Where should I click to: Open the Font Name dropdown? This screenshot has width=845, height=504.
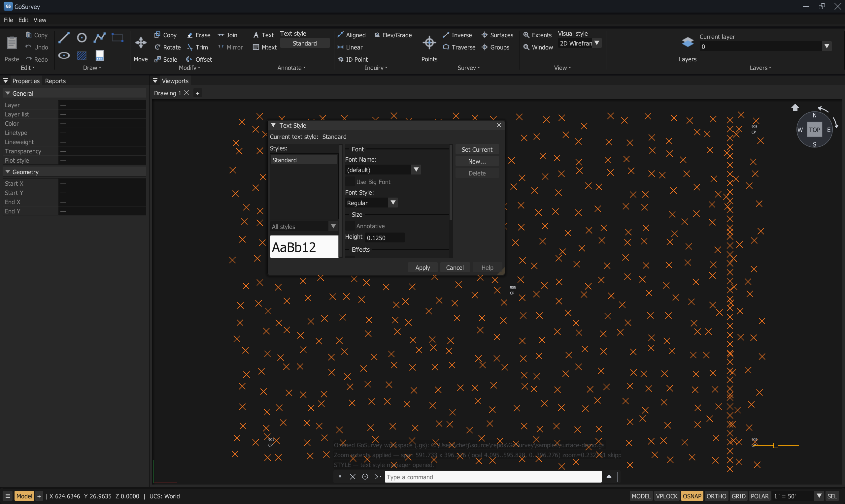pyautogui.click(x=383, y=170)
